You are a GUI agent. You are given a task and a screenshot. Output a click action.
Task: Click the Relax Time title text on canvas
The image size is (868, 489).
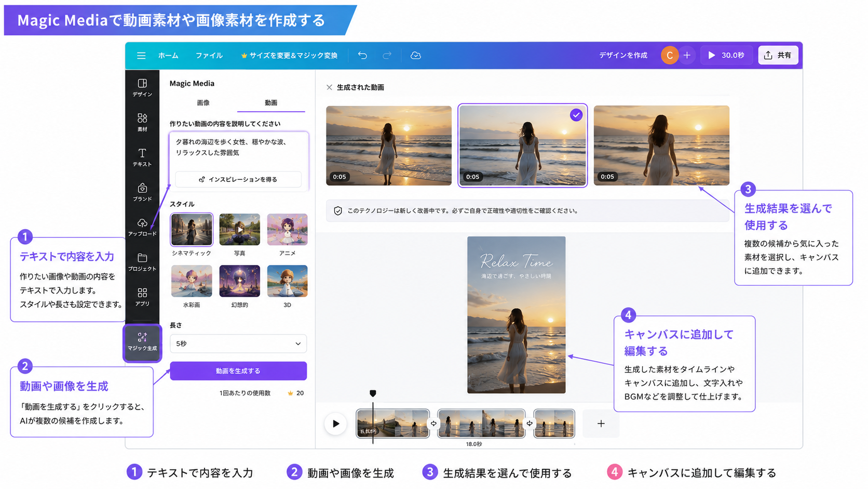coord(516,261)
